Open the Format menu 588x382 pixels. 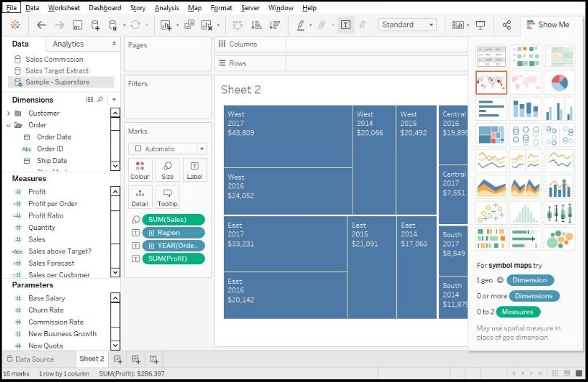(x=221, y=8)
